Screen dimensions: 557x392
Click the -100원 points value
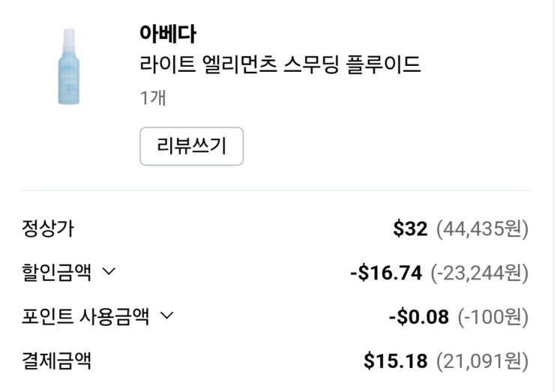point(493,317)
